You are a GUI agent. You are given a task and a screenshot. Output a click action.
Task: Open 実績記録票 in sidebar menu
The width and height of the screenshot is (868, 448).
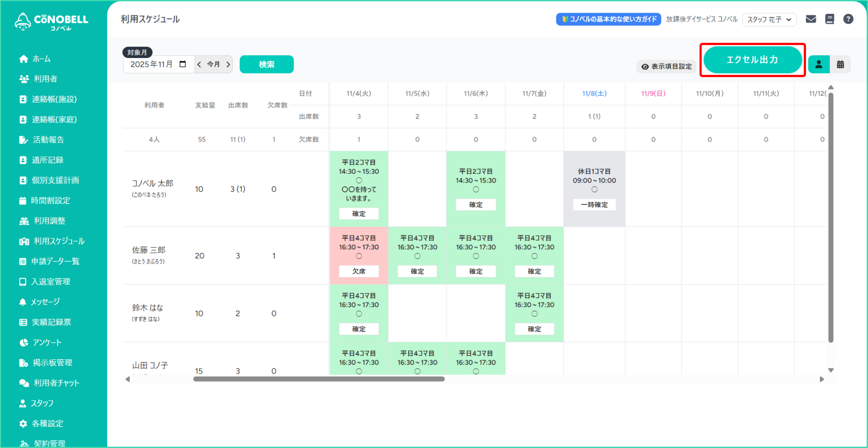(51, 322)
